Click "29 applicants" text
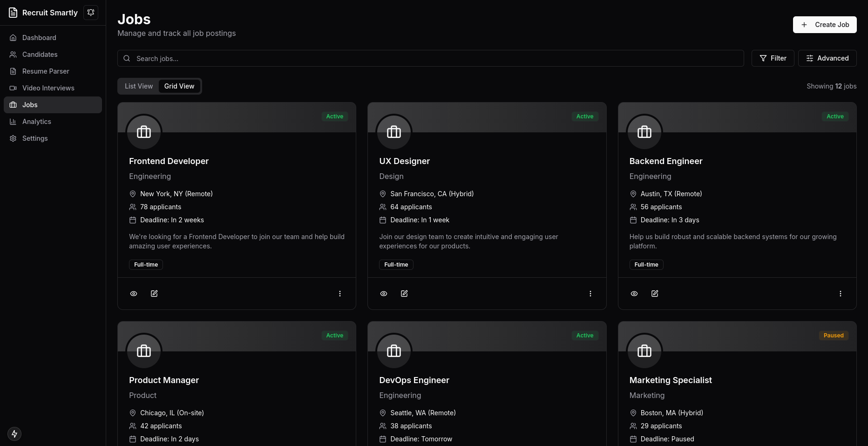The image size is (868, 446). click(x=661, y=426)
